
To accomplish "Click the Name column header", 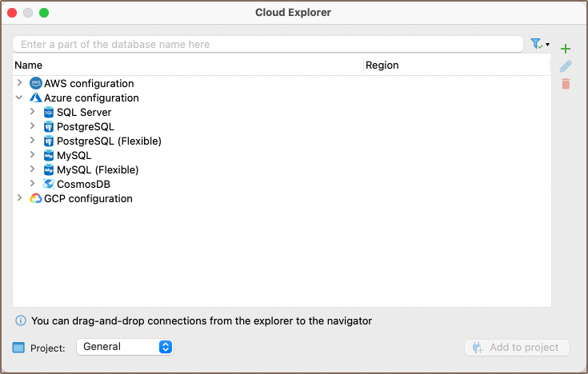I will coord(29,66).
